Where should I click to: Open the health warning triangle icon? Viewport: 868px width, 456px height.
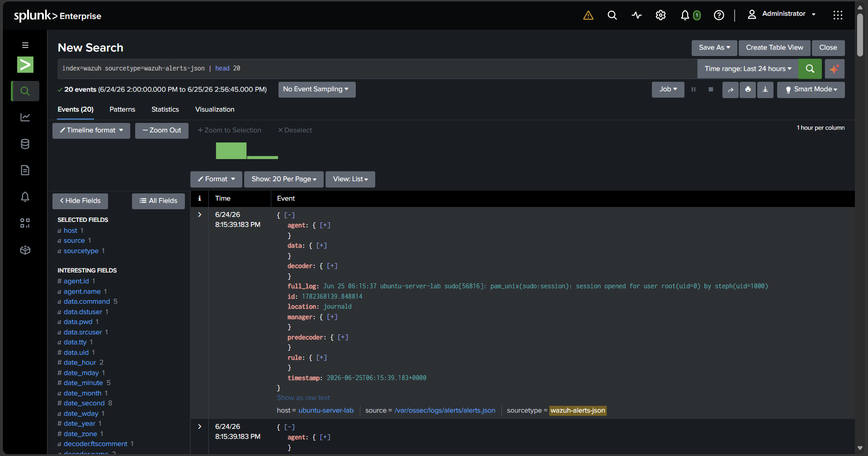588,15
